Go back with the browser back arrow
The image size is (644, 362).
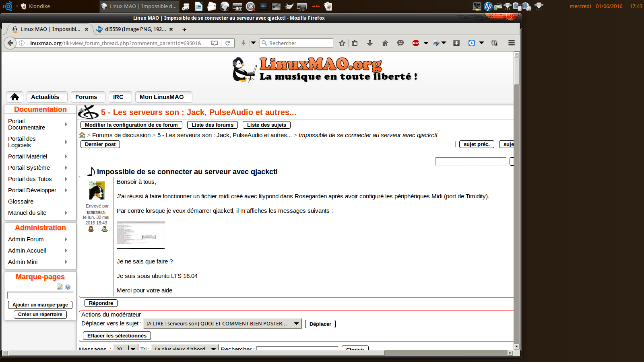(x=10, y=43)
